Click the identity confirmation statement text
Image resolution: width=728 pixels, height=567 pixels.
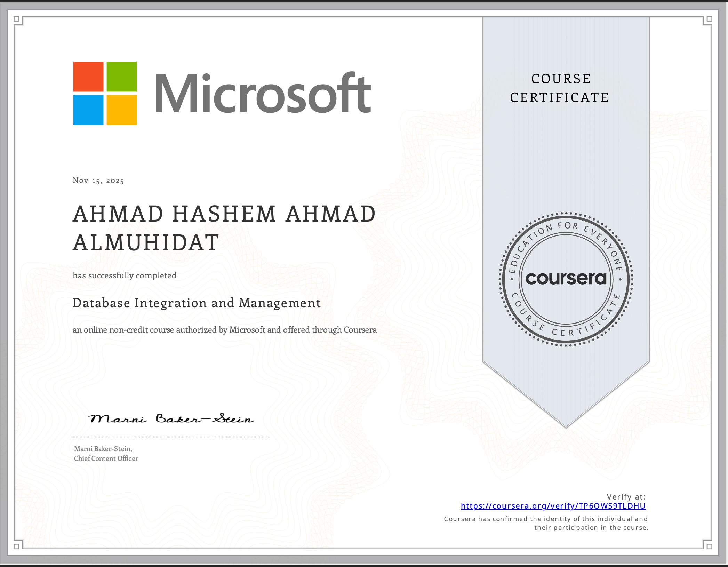point(546,523)
